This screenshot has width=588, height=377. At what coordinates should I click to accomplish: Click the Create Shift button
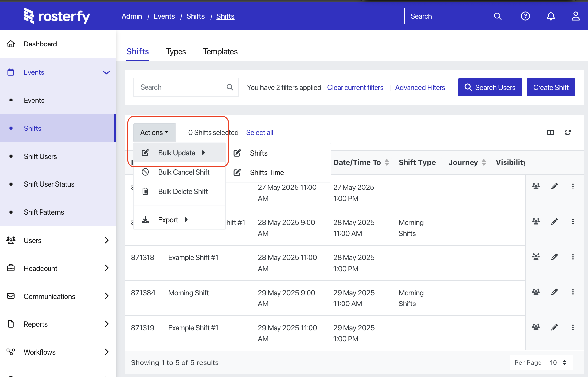point(551,87)
